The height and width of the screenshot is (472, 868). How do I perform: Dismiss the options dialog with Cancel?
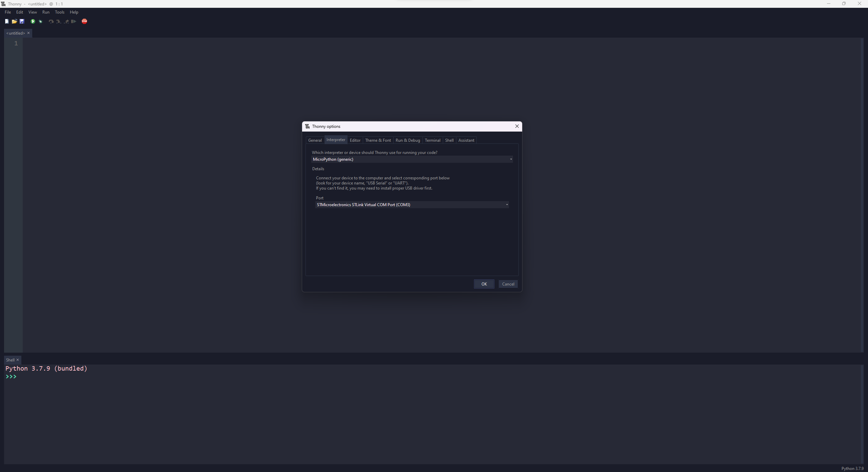pos(508,284)
